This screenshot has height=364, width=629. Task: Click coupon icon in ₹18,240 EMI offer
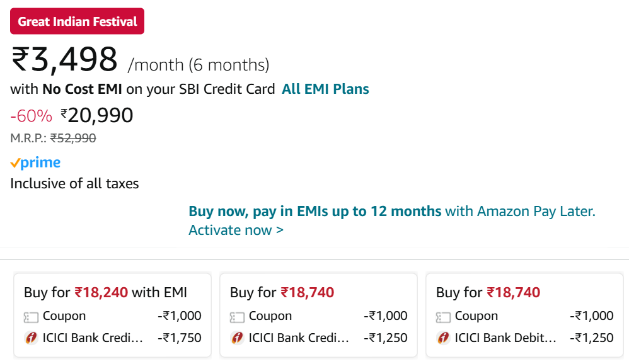[31, 317]
